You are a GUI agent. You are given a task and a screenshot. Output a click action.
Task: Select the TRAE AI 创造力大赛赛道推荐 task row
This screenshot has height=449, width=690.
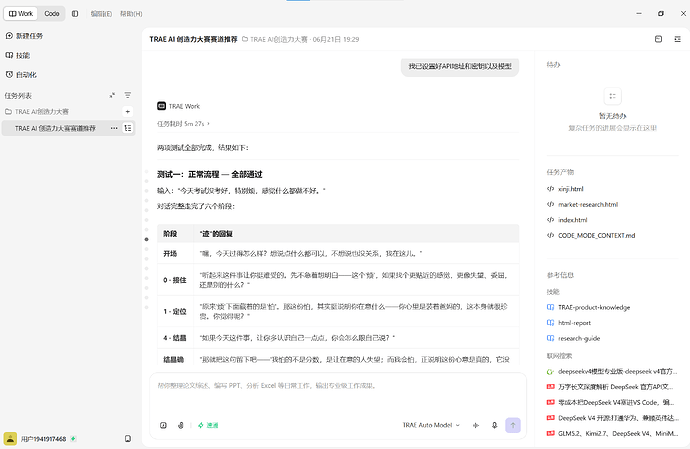[69, 128]
